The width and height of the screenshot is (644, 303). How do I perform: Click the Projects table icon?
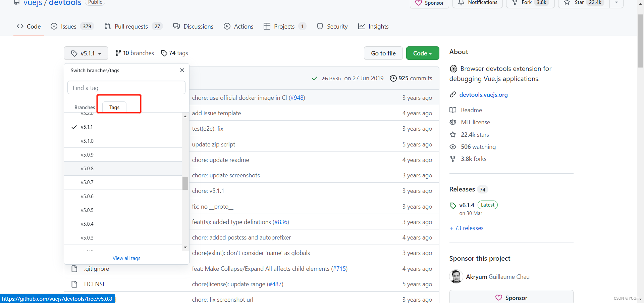click(x=267, y=26)
